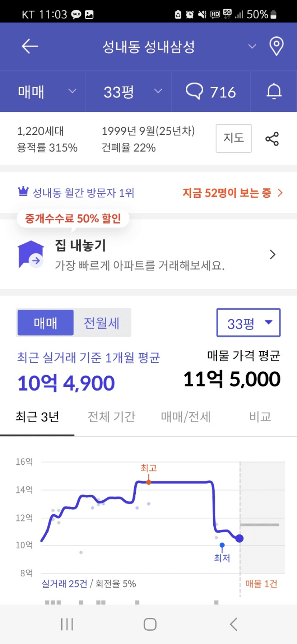
Task: Tap the share icon
Action: coord(272,139)
